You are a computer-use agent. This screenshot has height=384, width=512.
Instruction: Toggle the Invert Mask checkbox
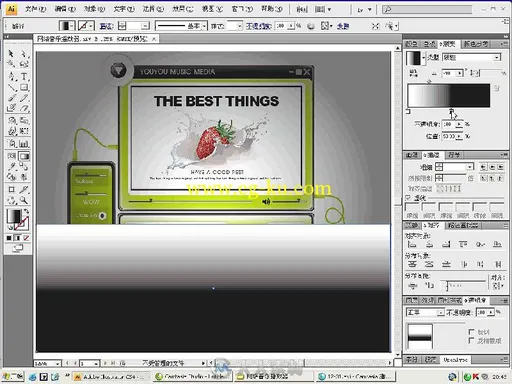point(471,341)
